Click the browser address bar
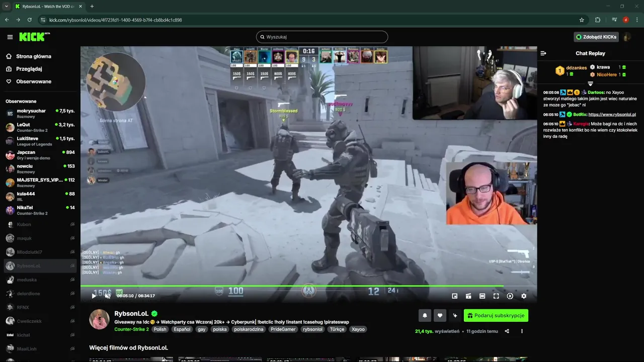 click(312, 20)
